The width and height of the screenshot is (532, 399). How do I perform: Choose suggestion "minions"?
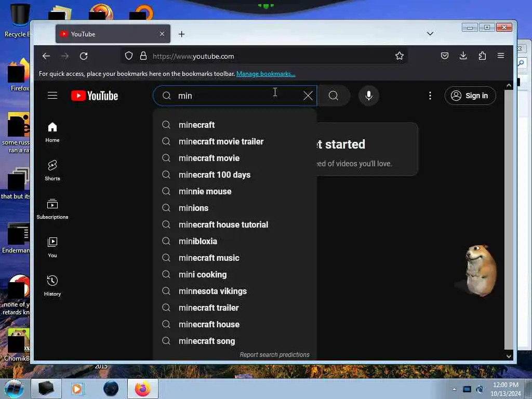click(235, 208)
